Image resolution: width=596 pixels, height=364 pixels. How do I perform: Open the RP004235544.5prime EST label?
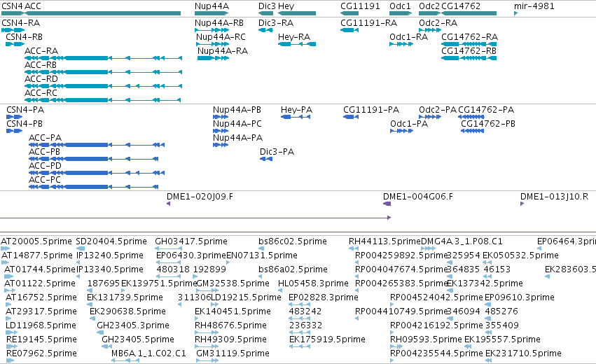pos(436,353)
